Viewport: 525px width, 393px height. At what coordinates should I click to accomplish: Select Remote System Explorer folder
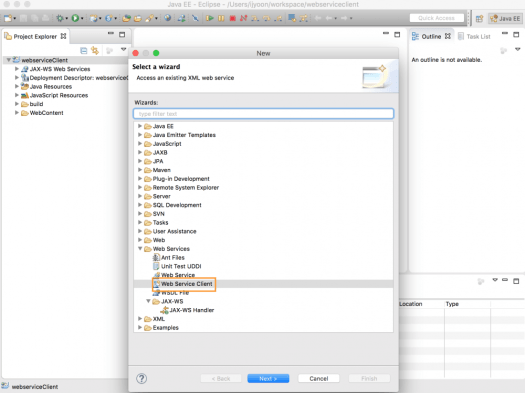point(182,187)
